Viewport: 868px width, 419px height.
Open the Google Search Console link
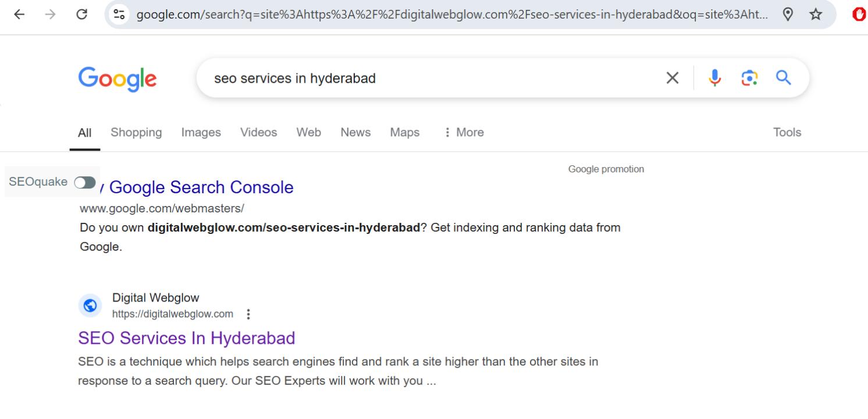(x=201, y=187)
